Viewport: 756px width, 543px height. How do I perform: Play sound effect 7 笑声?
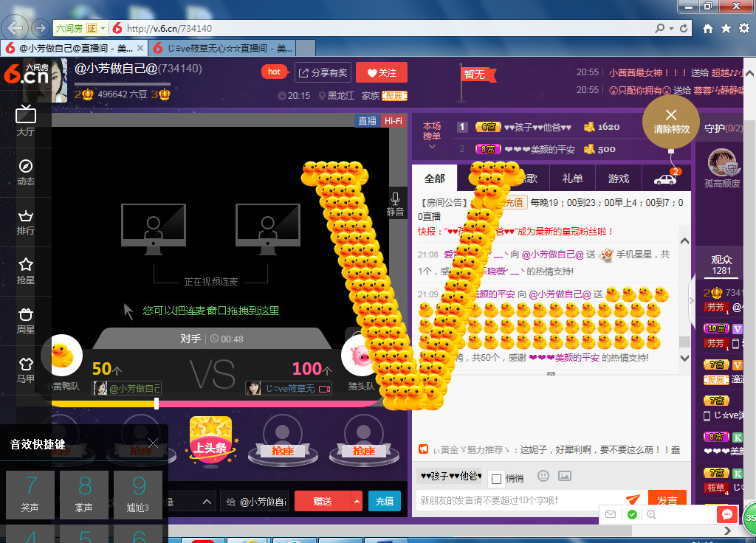click(30, 495)
